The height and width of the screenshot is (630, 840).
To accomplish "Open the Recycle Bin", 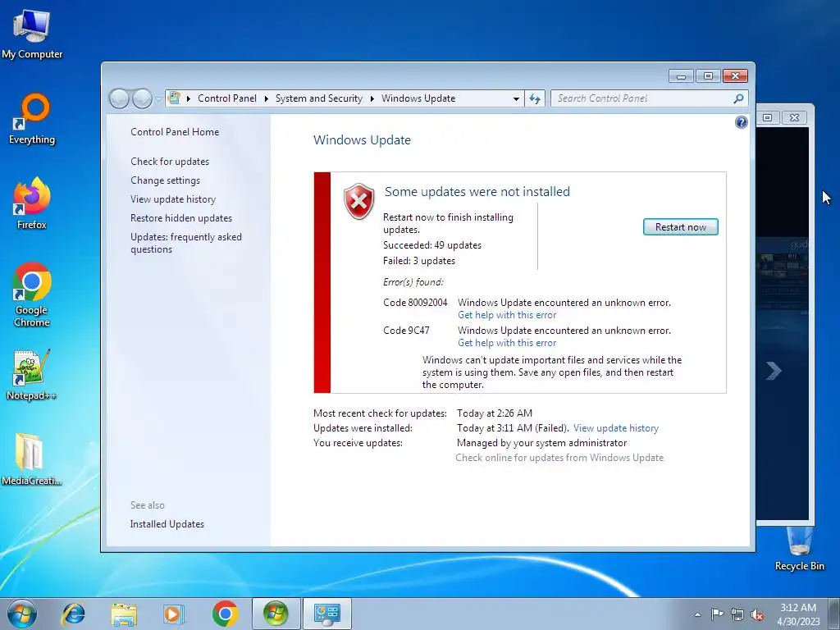I will click(x=799, y=549).
